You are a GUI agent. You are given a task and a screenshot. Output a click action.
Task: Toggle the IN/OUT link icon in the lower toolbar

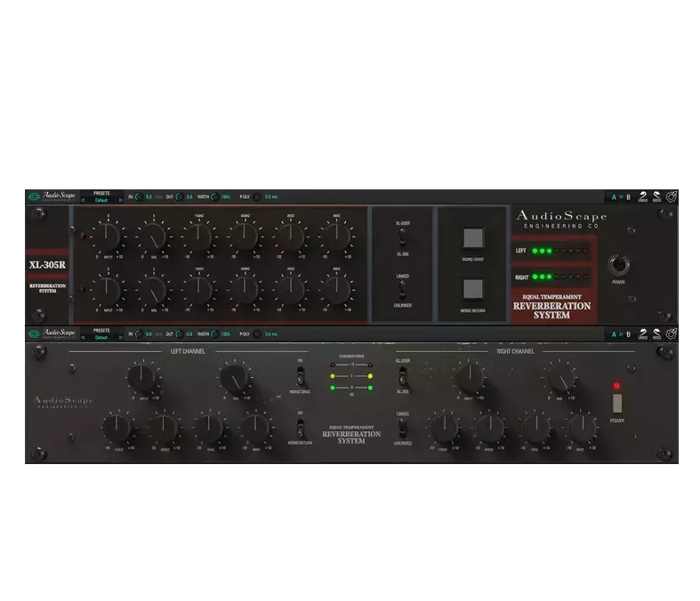[x=158, y=334]
